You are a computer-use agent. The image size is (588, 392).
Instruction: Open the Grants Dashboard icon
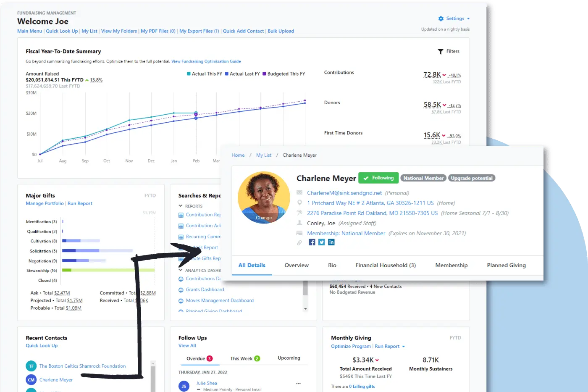[x=181, y=290]
